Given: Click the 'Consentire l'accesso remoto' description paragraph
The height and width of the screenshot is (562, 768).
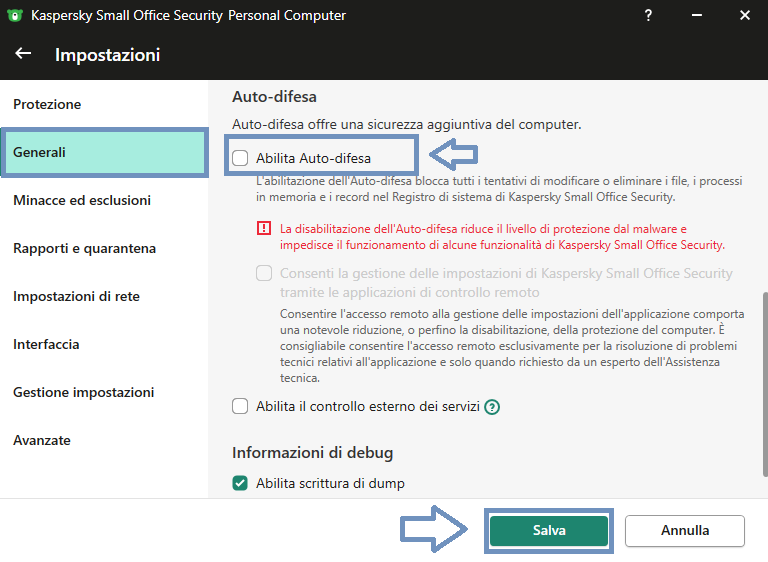Looking at the screenshot, I should tap(512, 345).
